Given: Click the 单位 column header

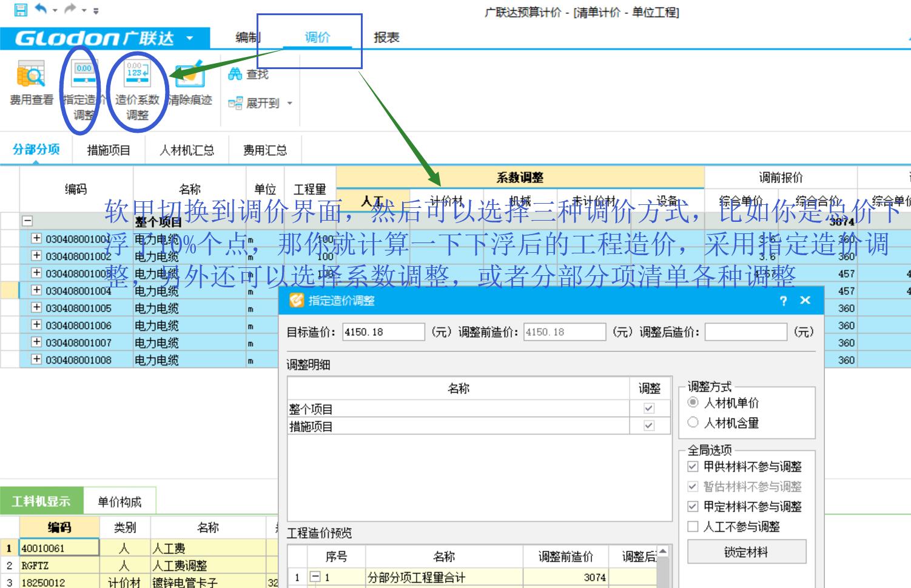Looking at the screenshot, I should 265,190.
